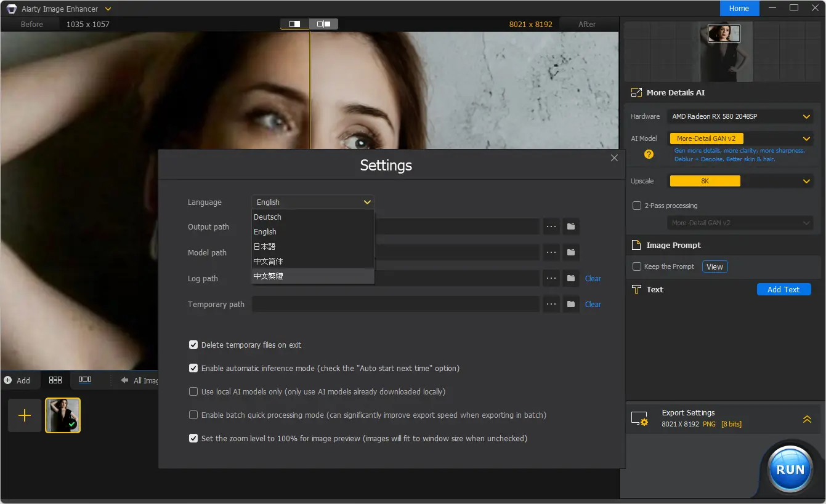
Task: Check Use local AI models only
Action: pyautogui.click(x=193, y=391)
